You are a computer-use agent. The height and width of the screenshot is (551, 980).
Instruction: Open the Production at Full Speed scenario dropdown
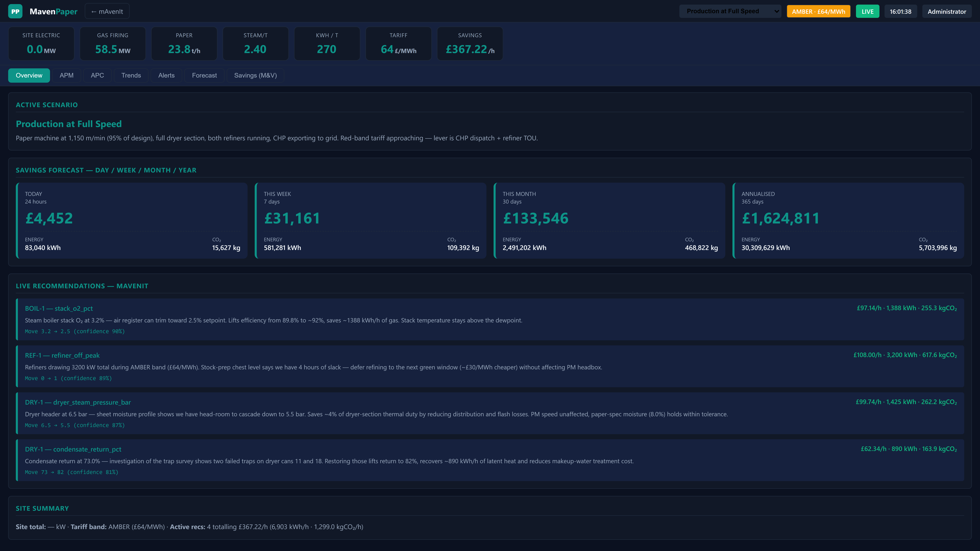point(730,11)
